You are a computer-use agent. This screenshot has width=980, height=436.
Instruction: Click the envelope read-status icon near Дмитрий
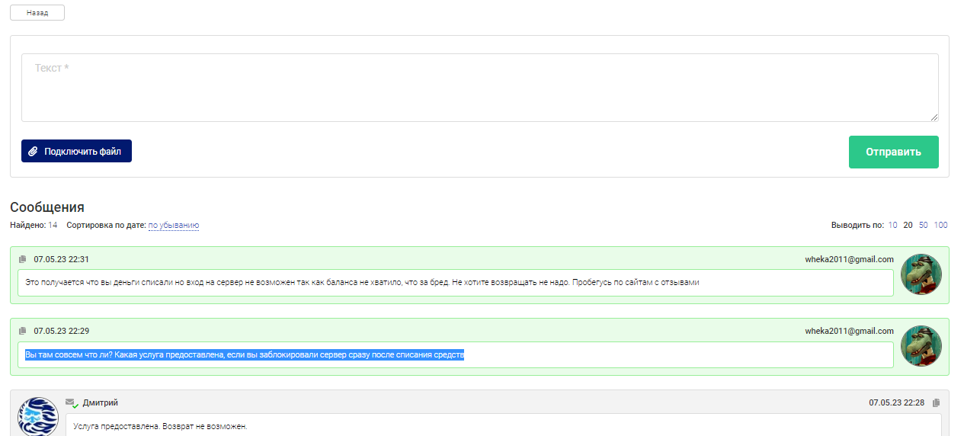[x=72, y=402]
